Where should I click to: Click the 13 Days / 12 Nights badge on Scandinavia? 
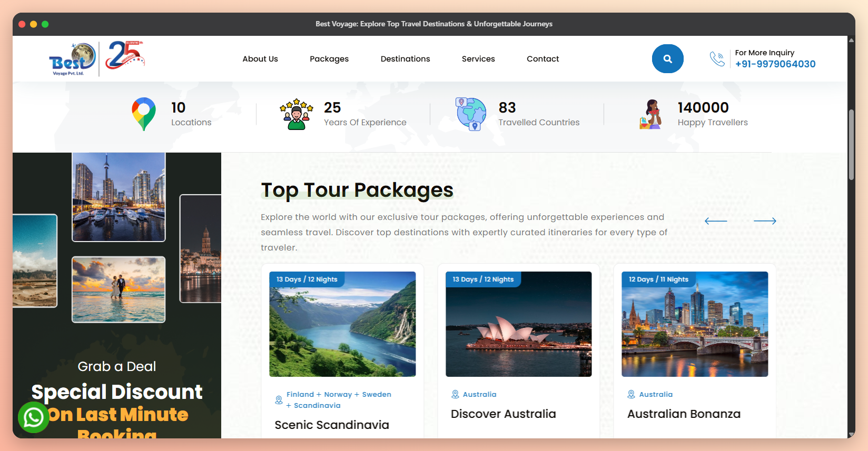(x=307, y=279)
